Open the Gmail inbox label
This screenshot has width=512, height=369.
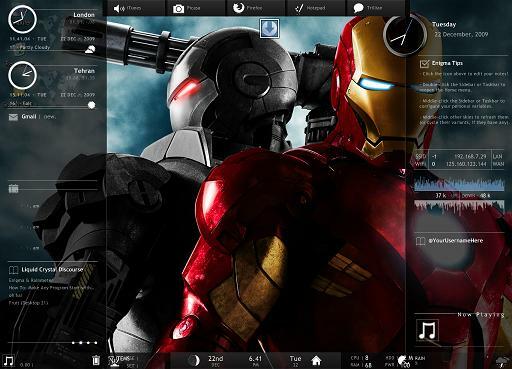coord(29,117)
